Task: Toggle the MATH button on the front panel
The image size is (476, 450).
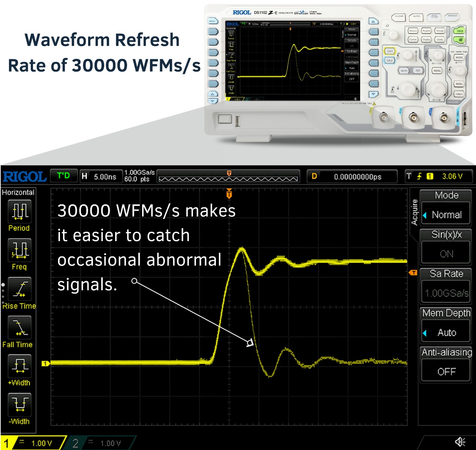Action: (x=404, y=70)
